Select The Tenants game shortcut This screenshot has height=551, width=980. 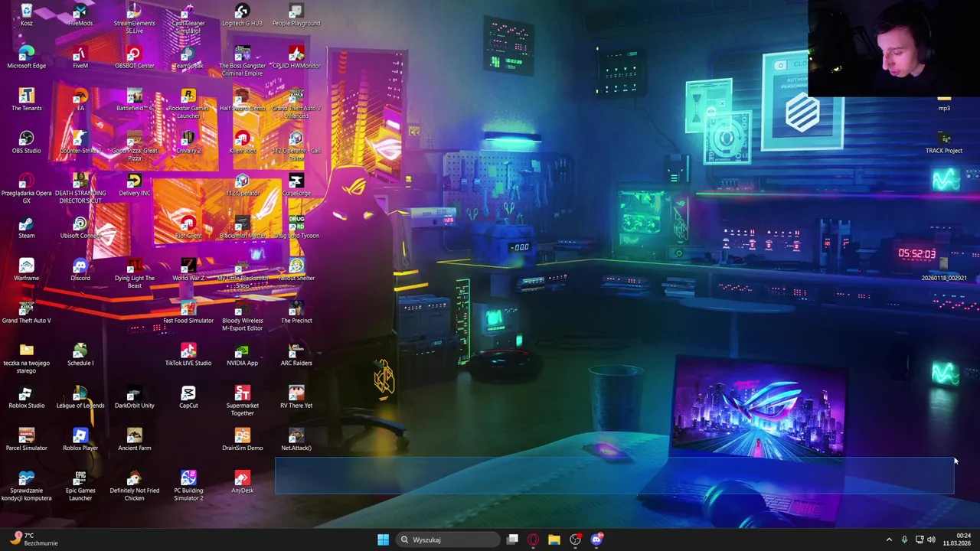tap(27, 100)
